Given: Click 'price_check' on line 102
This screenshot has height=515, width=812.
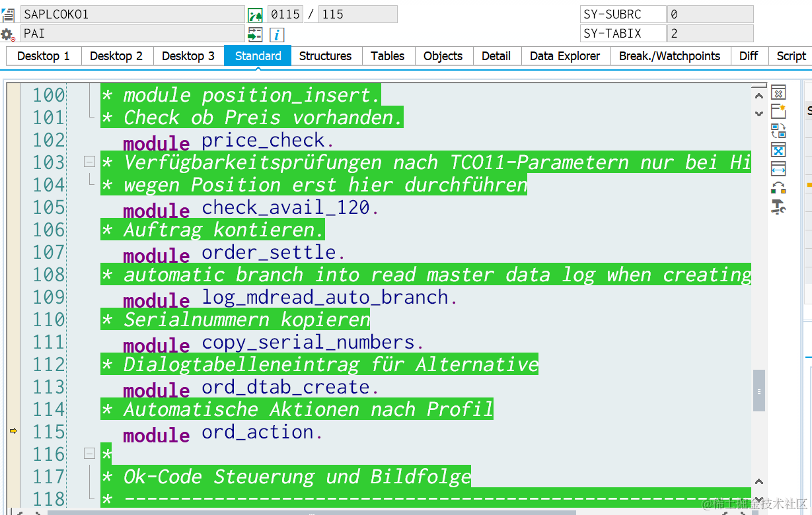Looking at the screenshot, I should pos(263,141).
